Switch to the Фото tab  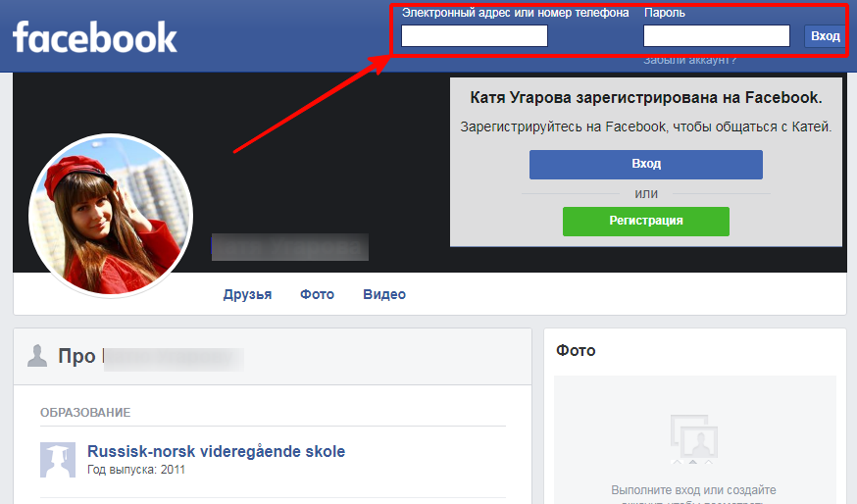(317, 294)
